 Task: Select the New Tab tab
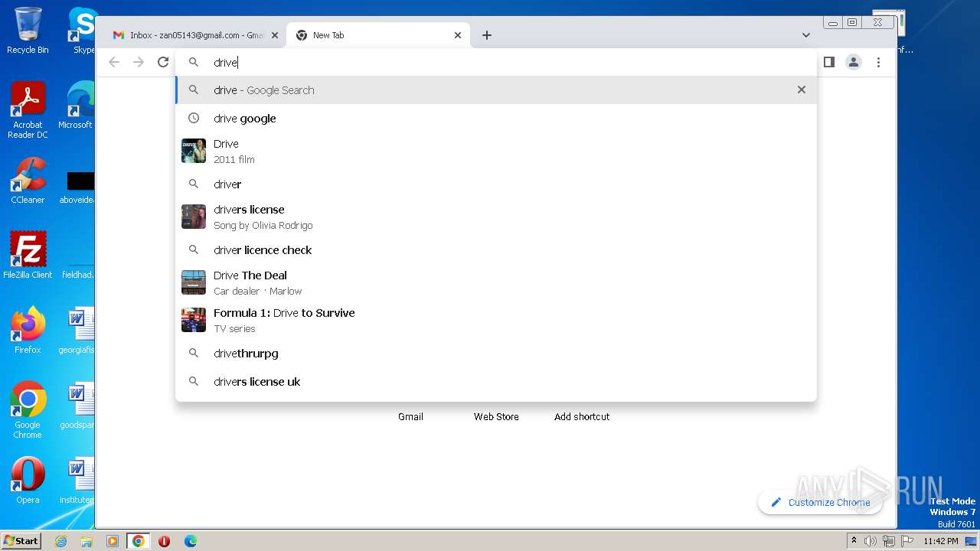pos(377,35)
